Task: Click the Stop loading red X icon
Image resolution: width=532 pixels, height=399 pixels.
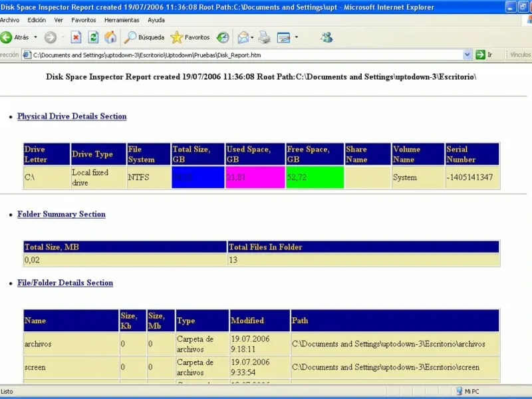Action: click(76, 37)
